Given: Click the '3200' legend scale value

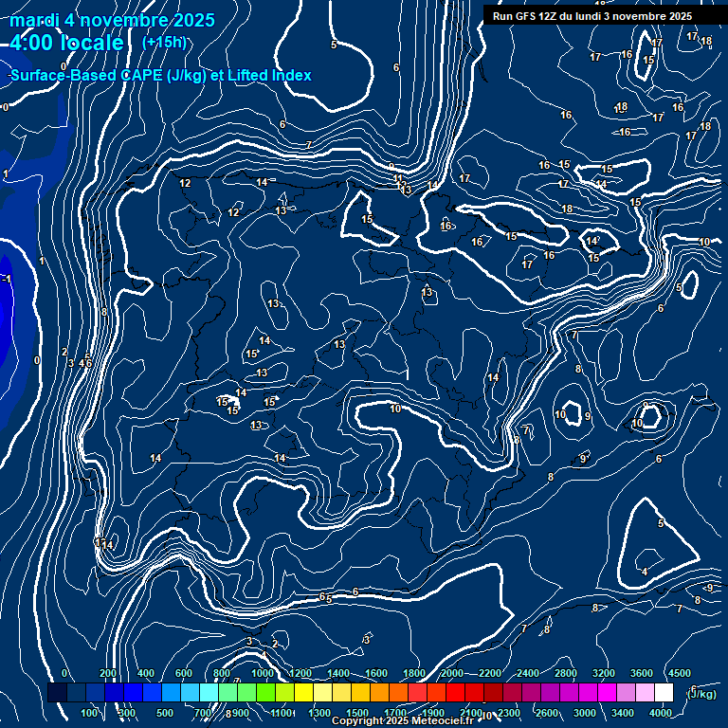Looking at the screenshot, I should click(x=604, y=673).
